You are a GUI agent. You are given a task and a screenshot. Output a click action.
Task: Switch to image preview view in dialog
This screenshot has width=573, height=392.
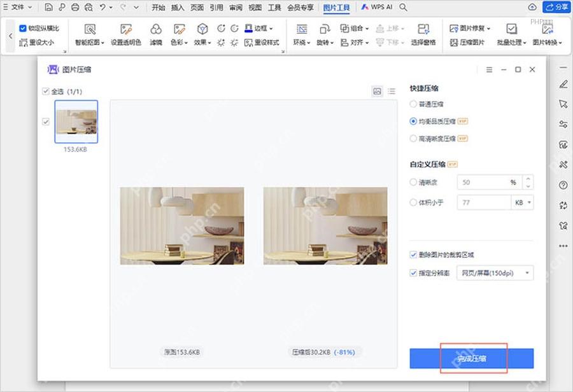tap(377, 92)
